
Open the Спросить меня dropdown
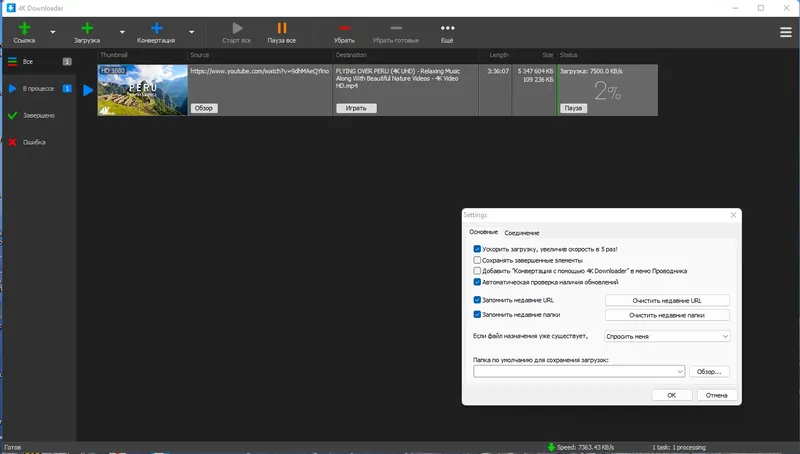coord(667,336)
